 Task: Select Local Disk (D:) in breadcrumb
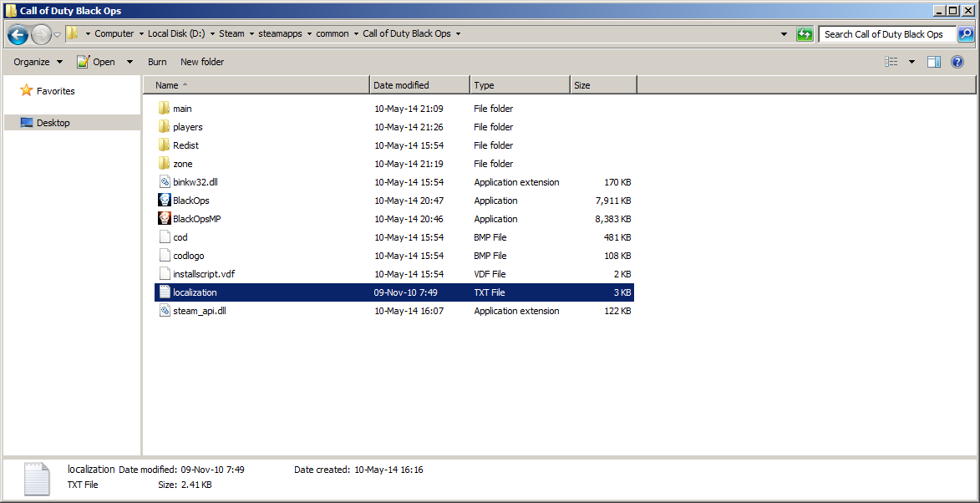(177, 33)
